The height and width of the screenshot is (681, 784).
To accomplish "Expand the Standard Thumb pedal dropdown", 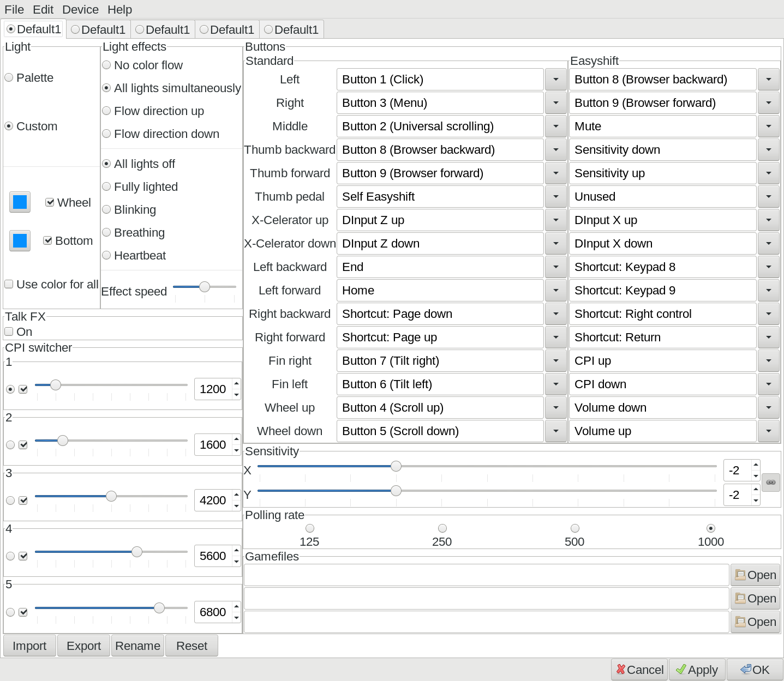I will (x=555, y=197).
